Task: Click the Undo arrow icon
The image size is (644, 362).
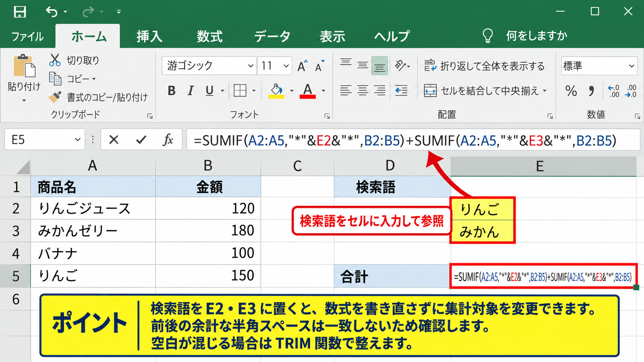Action: (52, 12)
